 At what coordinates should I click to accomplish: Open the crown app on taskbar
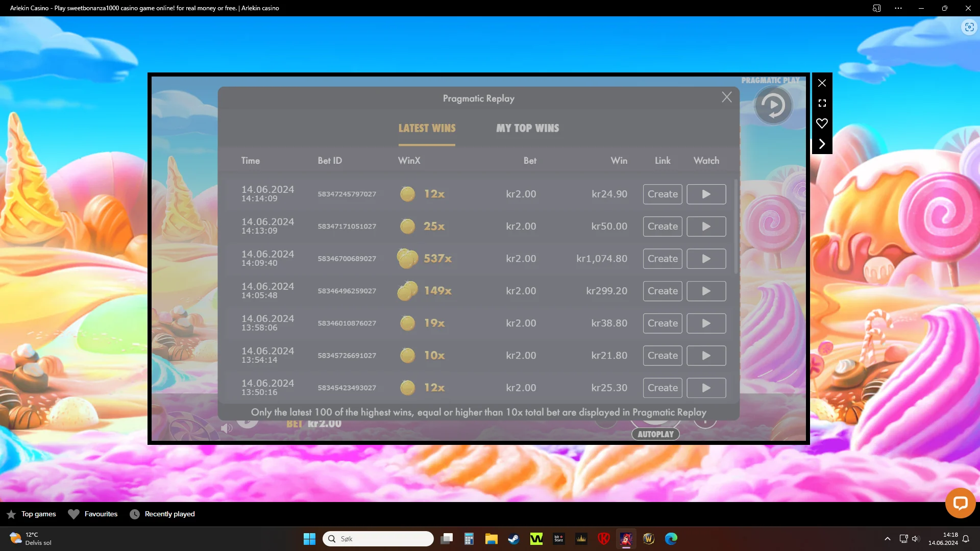pyautogui.click(x=581, y=539)
